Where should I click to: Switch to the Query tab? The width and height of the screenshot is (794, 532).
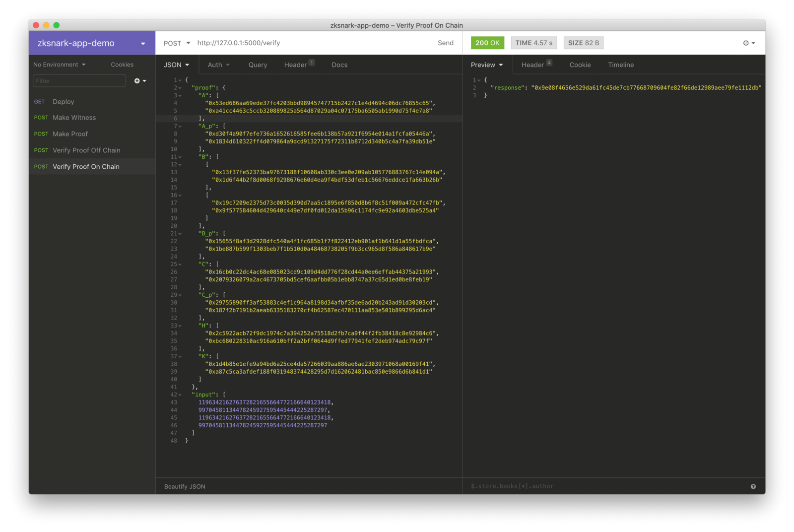pyautogui.click(x=258, y=65)
